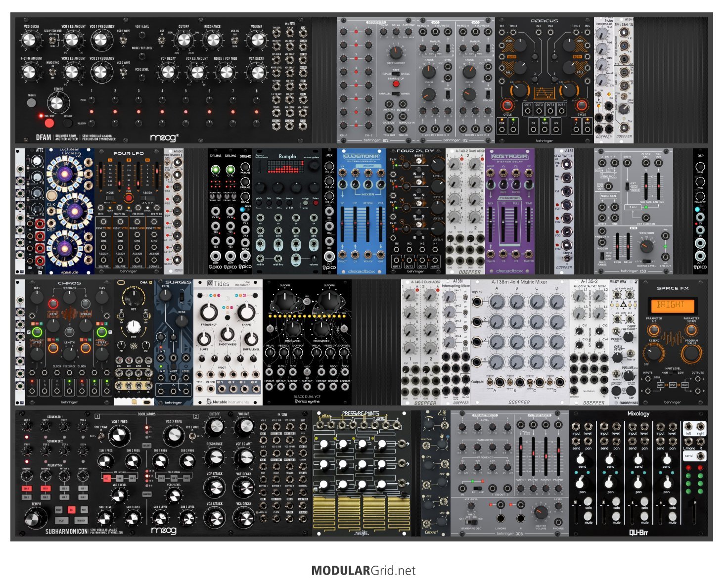The width and height of the screenshot is (728, 581).
Task: Switch the DFAM VCF HP/LP toggle
Action: 162,40
